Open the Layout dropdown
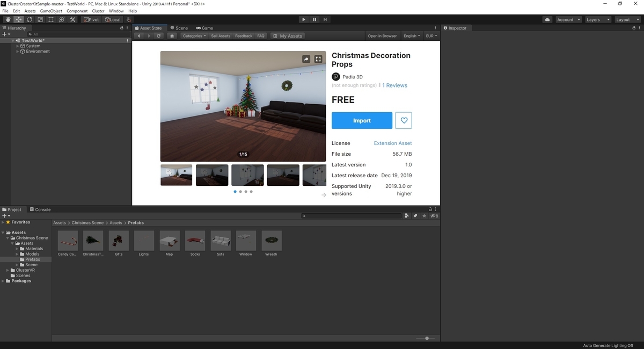Screen dimensions: 644x349 [x=627, y=19]
